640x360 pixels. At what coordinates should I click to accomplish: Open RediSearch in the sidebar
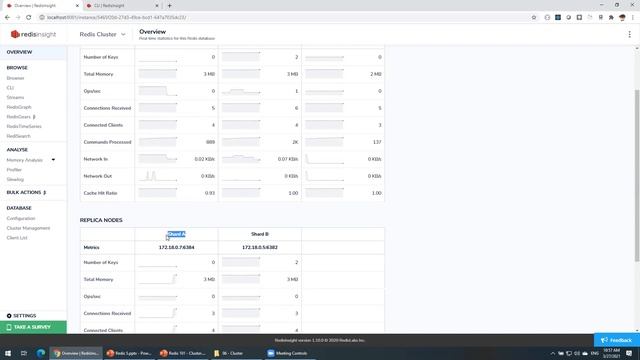18,136
